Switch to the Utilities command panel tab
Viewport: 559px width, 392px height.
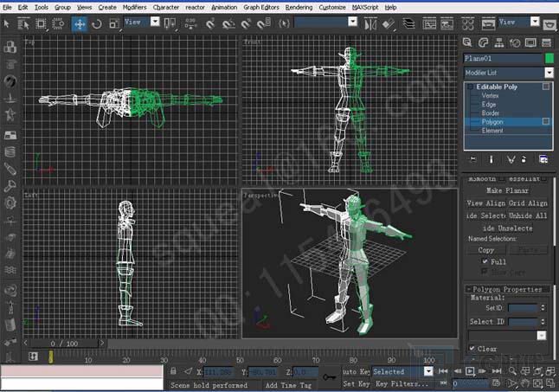click(547, 42)
